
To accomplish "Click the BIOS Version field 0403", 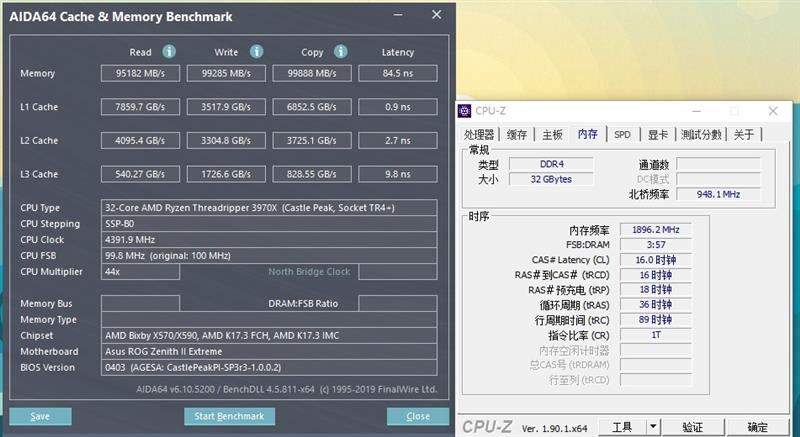I will point(269,368).
